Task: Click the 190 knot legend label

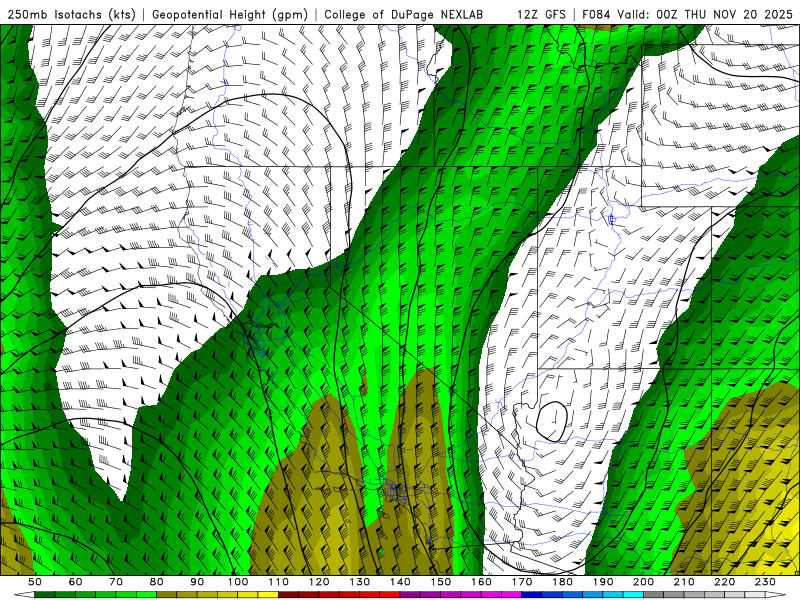Action: pyautogui.click(x=604, y=582)
